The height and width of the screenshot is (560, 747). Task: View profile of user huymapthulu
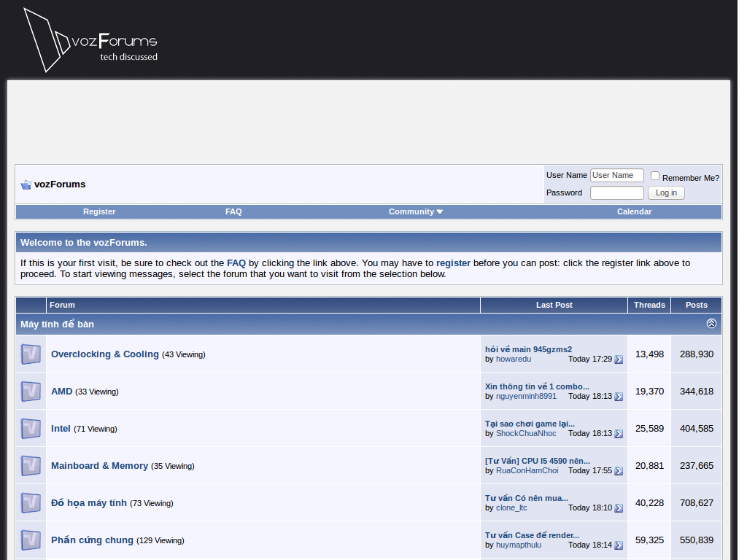[519, 545]
